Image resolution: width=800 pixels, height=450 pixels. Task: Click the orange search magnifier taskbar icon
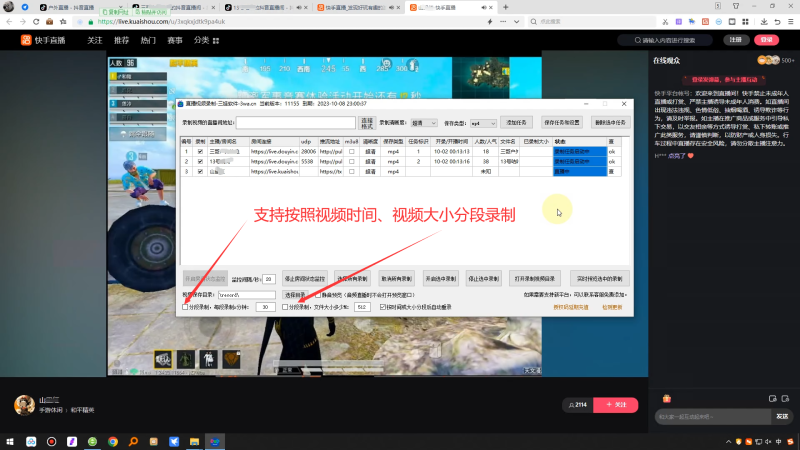tap(133, 441)
